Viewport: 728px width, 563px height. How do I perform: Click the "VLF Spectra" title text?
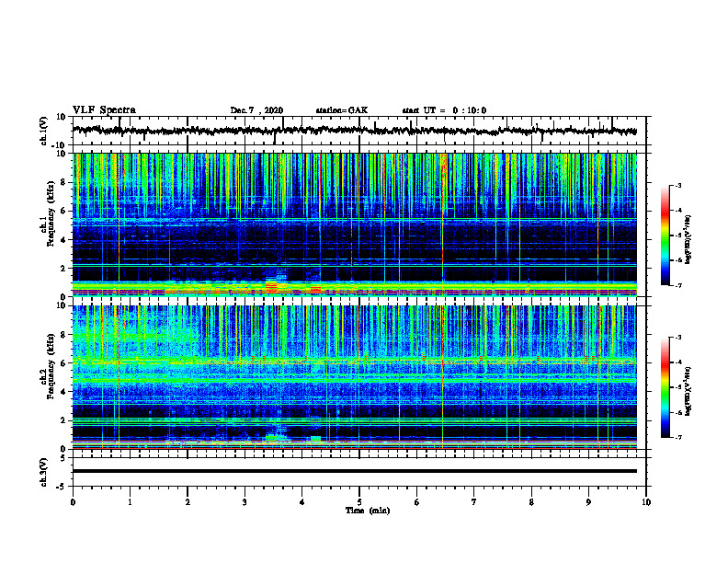tap(104, 110)
